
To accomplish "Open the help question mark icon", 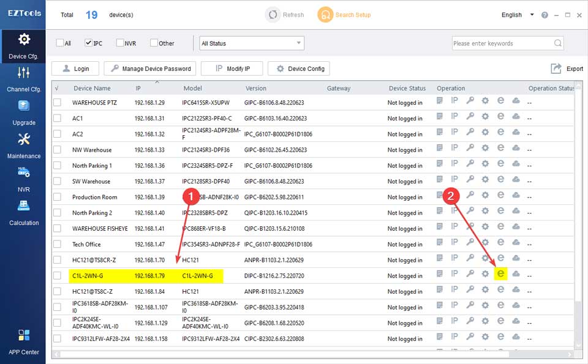I will tap(545, 15).
